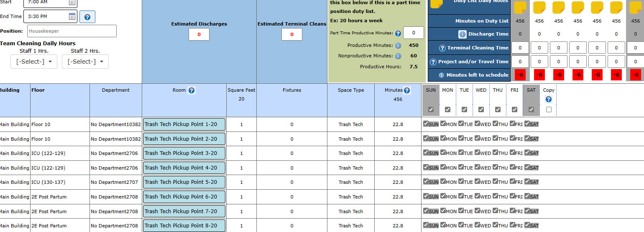Show info for Nonproductive Minutes
Screen dimensions: 644x232
(x=398, y=56)
